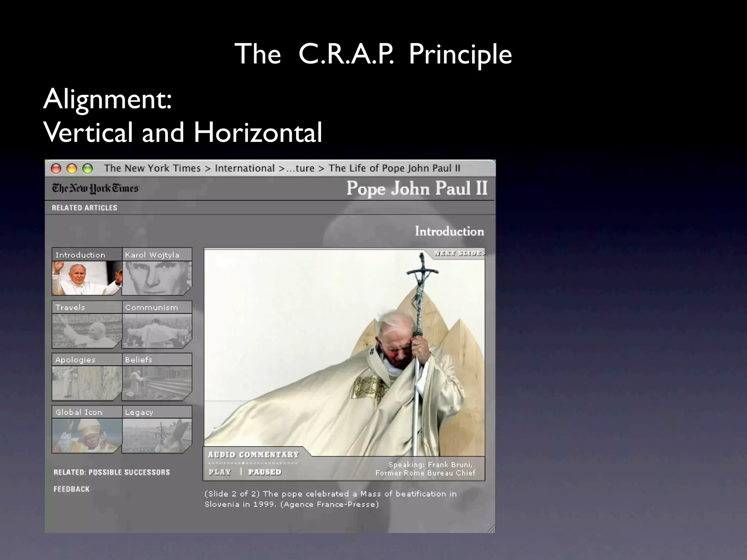
Task: Select the Communism section thumbnail
Action: point(157,331)
